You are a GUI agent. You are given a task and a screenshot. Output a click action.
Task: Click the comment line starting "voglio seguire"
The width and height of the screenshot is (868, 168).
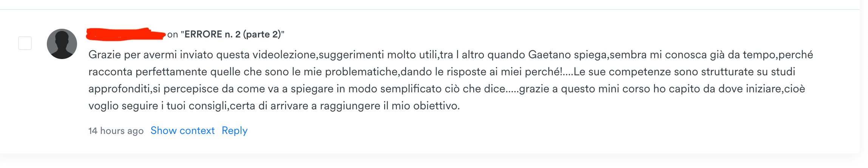pyautogui.click(x=274, y=106)
